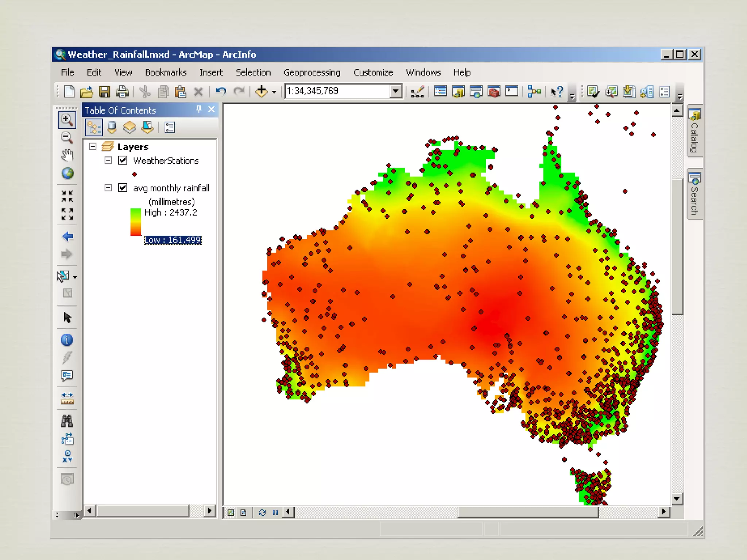Open the Geoprocessing menu
This screenshot has width=747, height=560.
click(312, 73)
